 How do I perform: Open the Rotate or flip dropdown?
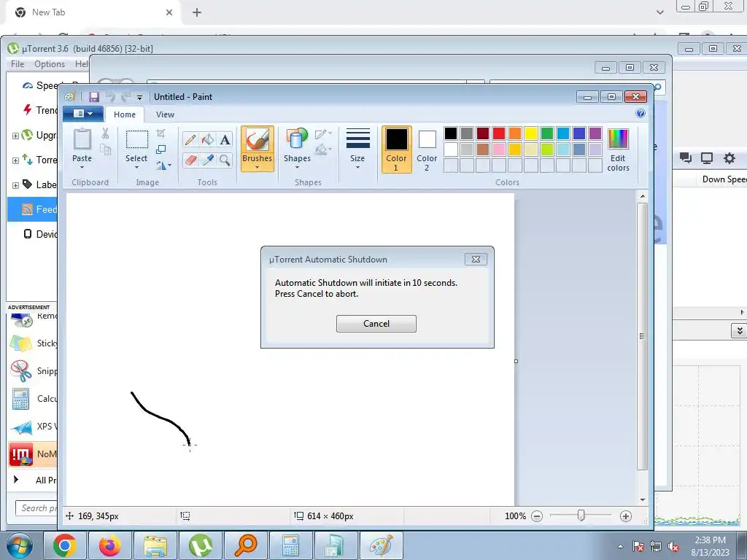[163, 166]
